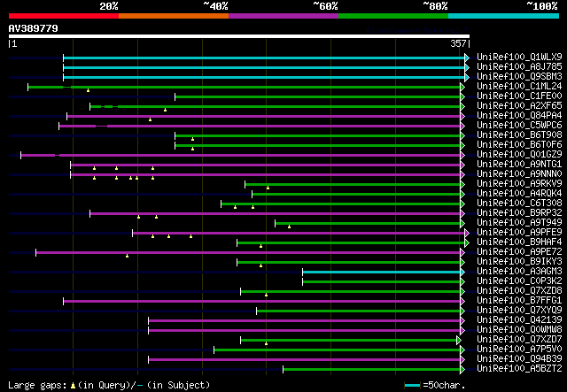Click the gap marker under the A9RKV9 bar
The image size is (567, 392).
[x=268, y=188]
